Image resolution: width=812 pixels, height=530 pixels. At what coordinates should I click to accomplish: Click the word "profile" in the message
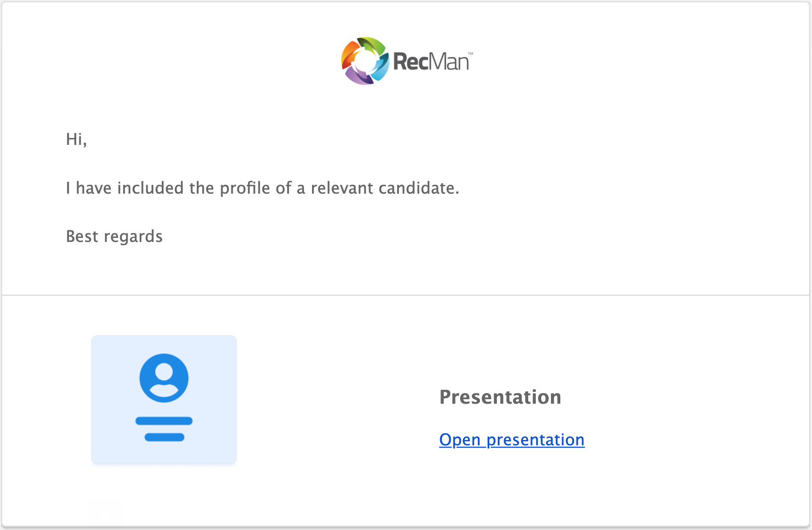click(x=245, y=188)
